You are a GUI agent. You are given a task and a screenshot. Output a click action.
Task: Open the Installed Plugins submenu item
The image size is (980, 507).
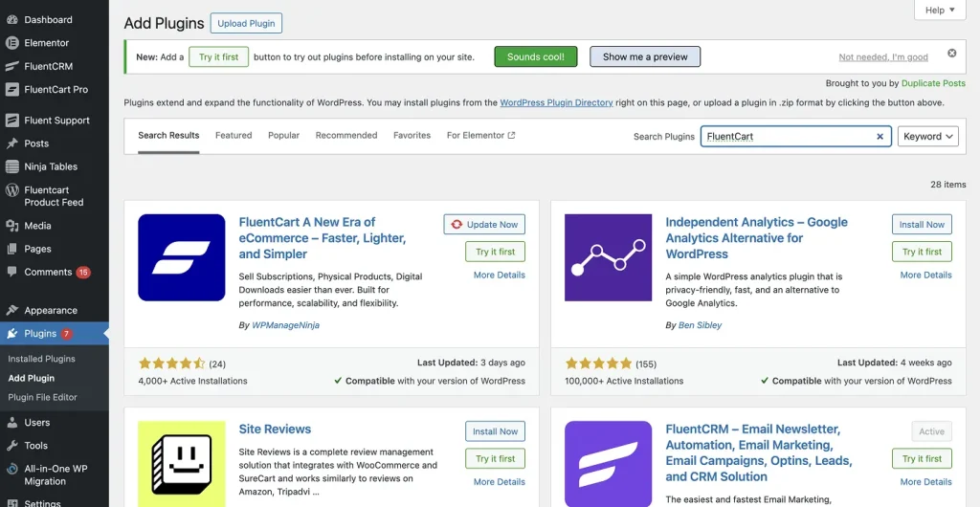click(41, 359)
